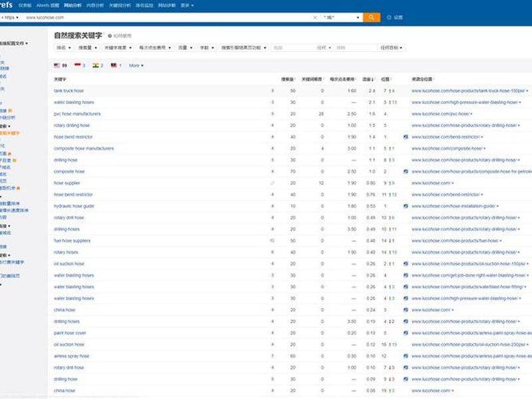The image size is (532, 399).
Task: Open the rotary hoses keyword
Action: pyautogui.click(x=66, y=253)
